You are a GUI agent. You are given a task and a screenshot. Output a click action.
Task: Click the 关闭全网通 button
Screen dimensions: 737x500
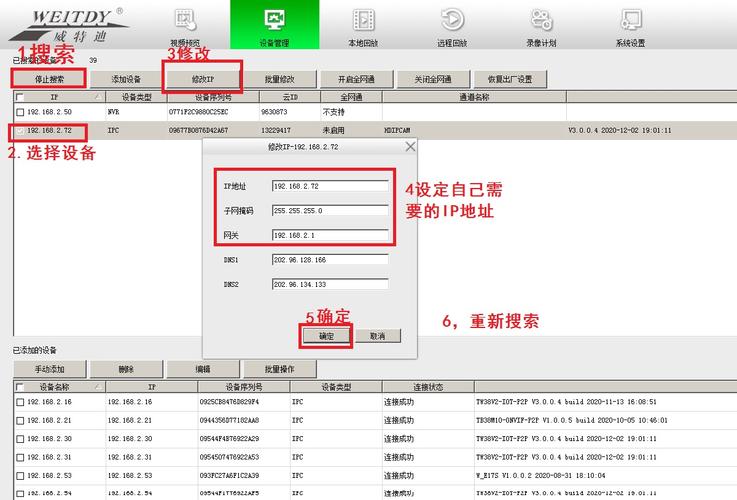pos(433,79)
